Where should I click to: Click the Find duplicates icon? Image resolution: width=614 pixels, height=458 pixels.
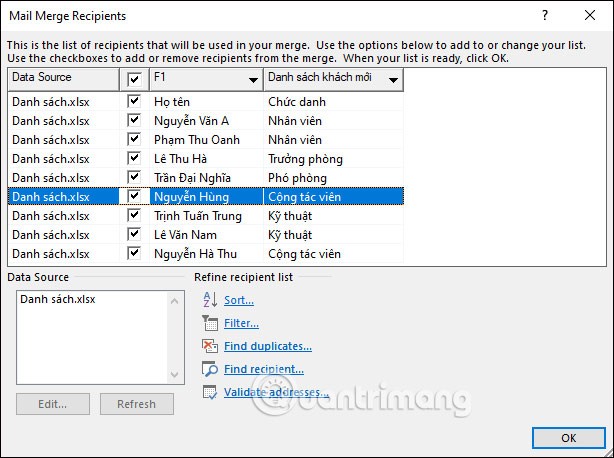pyautogui.click(x=209, y=346)
